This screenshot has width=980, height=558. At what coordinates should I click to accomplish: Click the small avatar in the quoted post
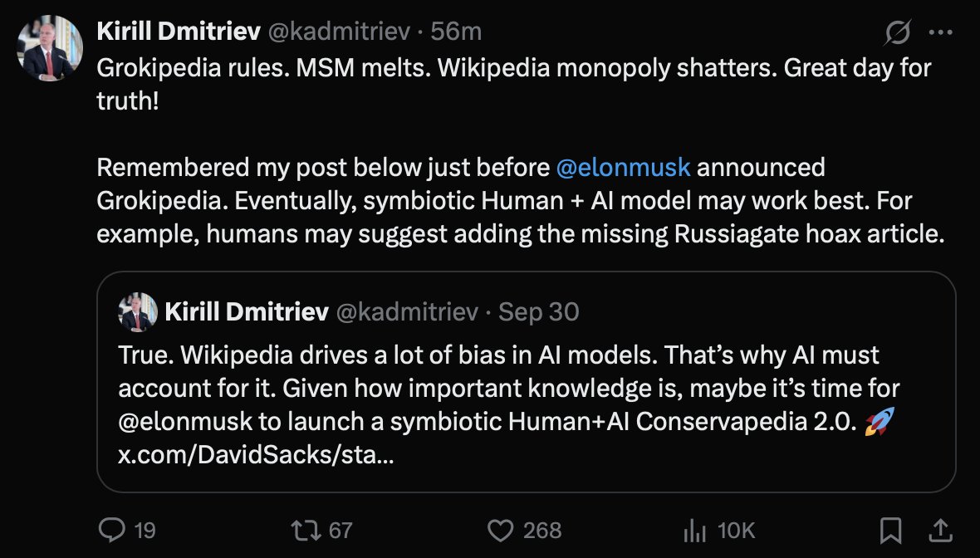tap(138, 312)
